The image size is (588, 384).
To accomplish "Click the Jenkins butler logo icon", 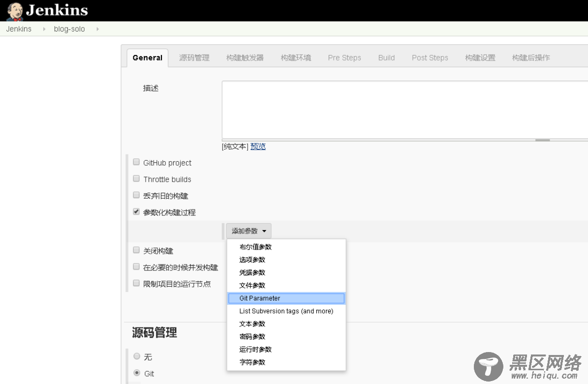I will 15,11.
